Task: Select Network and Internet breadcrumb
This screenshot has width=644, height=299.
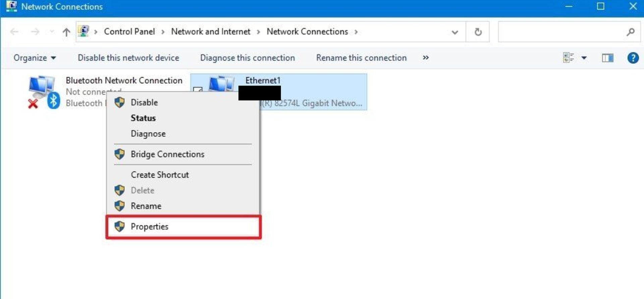Action: click(x=211, y=32)
